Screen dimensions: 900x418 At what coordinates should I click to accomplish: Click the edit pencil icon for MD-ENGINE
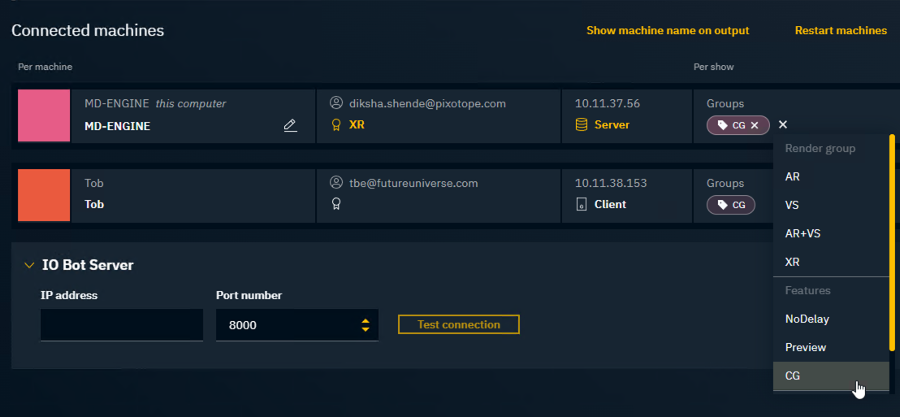point(290,126)
